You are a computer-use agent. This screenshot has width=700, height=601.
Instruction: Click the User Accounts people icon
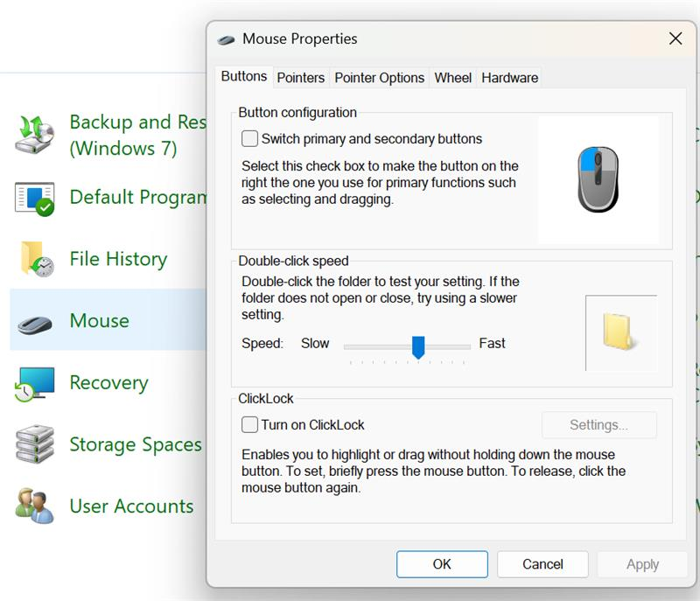click(x=34, y=506)
